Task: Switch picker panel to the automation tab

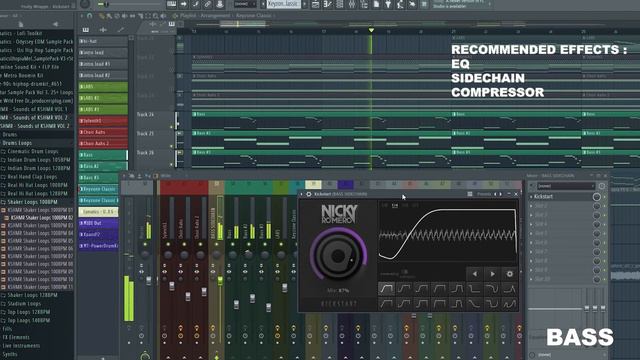Action: 120,30
